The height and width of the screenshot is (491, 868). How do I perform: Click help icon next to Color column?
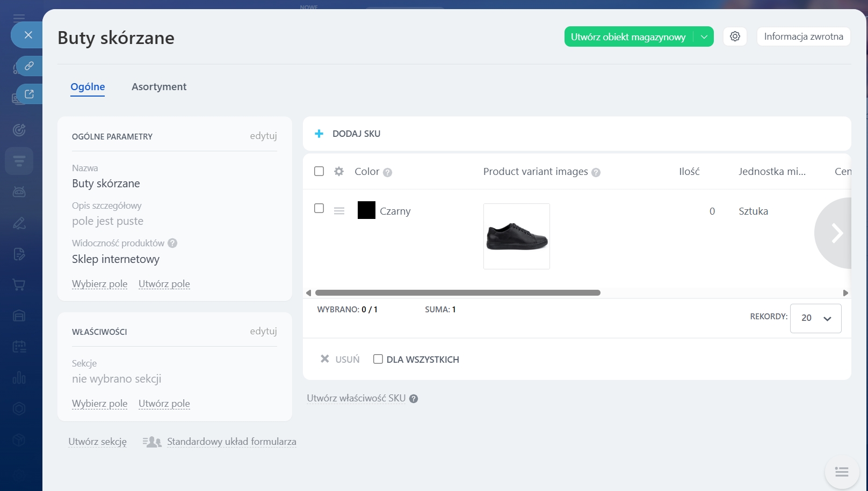tap(387, 172)
